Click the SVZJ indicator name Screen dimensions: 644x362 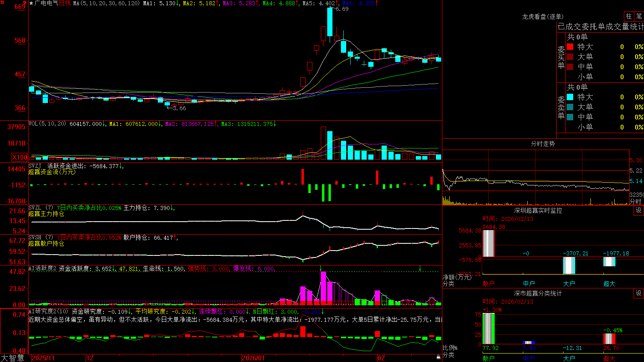35,166
